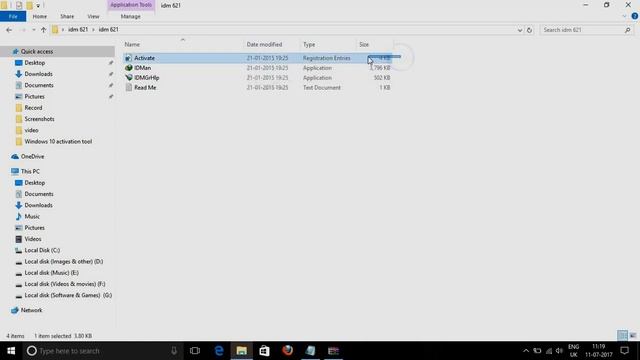640x360 pixels.
Task: Switch to the Share ribbon tab
Action: (67, 16)
